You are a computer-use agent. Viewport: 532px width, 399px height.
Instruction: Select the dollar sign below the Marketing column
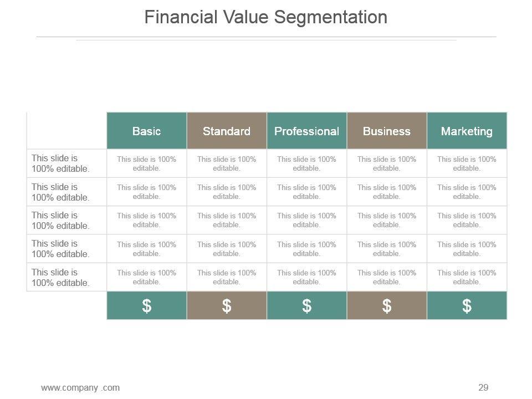tap(467, 306)
